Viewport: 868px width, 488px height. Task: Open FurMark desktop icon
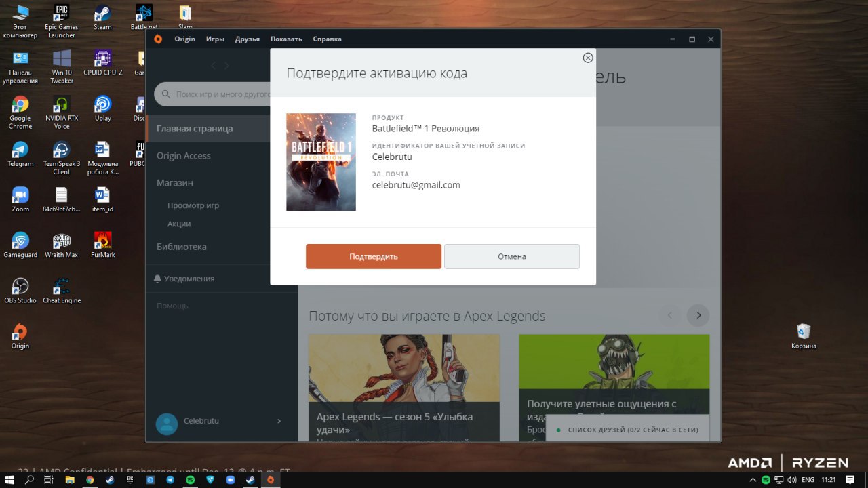pos(102,245)
